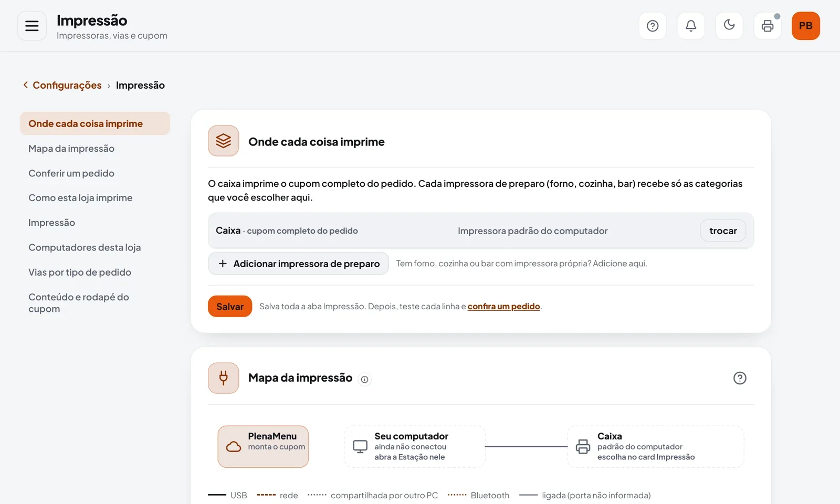Viewport: 840px width, 504px height.
Task: Click ligada (porta não informada) legend entry
Action: pos(585,495)
